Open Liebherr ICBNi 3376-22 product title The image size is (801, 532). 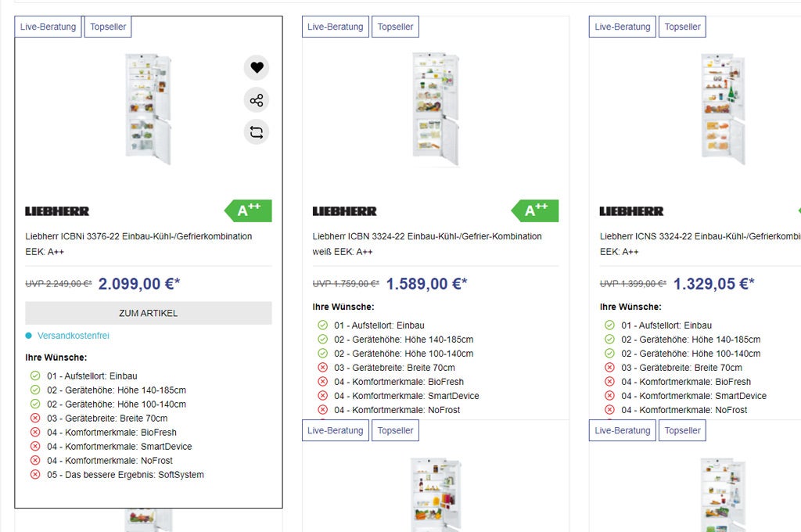click(138, 244)
